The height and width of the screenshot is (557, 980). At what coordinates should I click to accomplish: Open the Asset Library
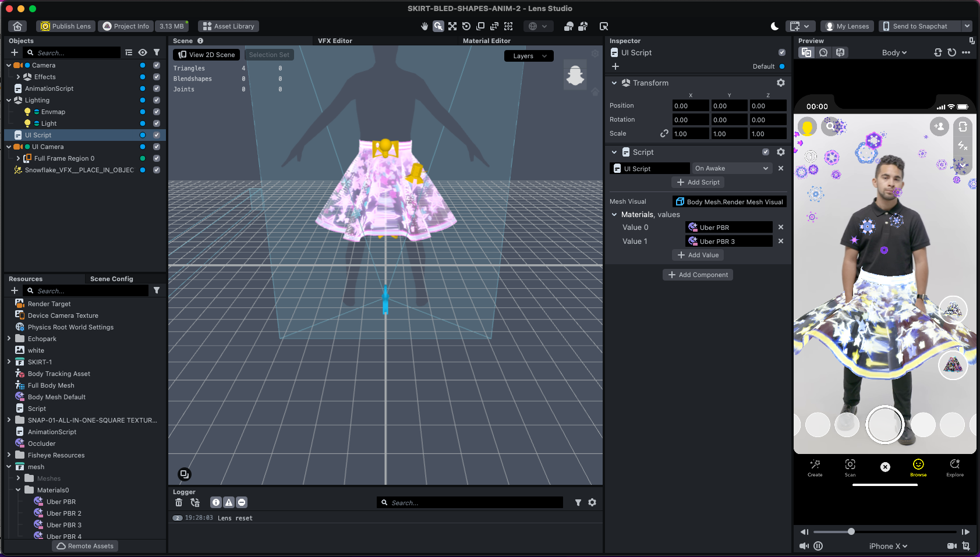tap(228, 26)
